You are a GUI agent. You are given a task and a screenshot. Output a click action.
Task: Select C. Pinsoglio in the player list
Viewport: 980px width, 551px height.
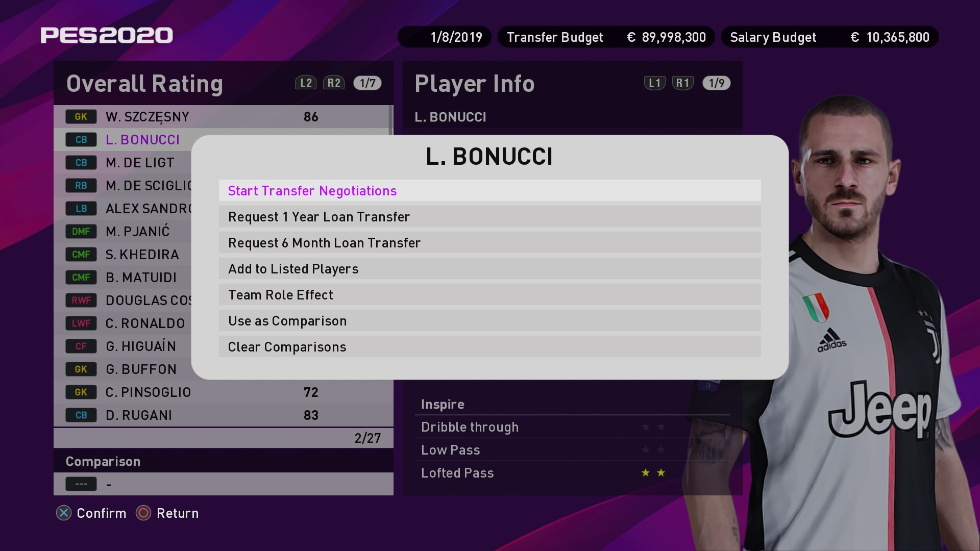click(223, 392)
